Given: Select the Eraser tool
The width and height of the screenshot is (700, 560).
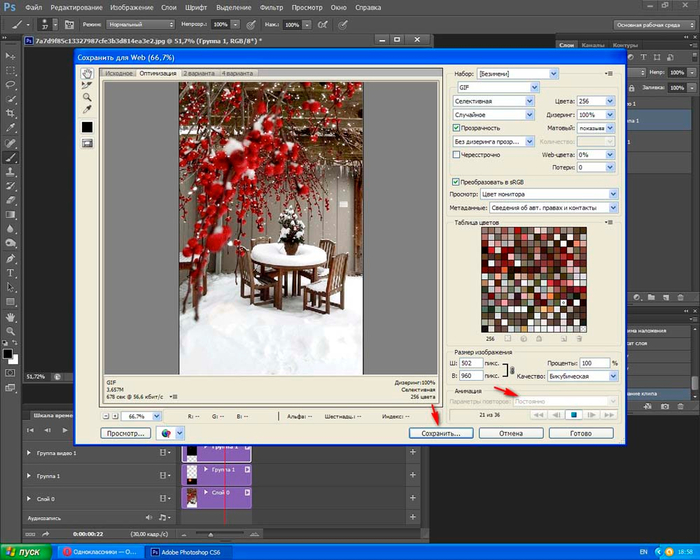Looking at the screenshot, I should pos(10,201).
